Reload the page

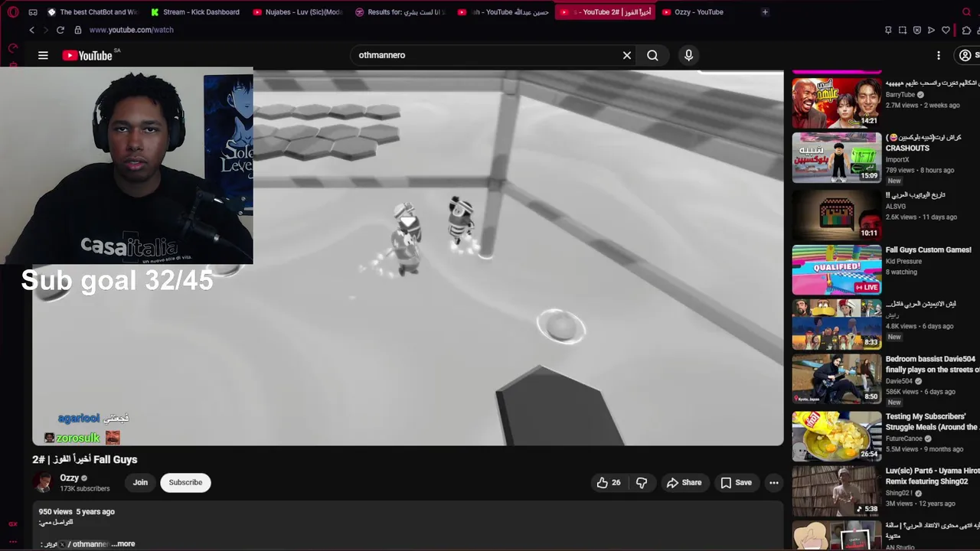pyautogui.click(x=60, y=30)
